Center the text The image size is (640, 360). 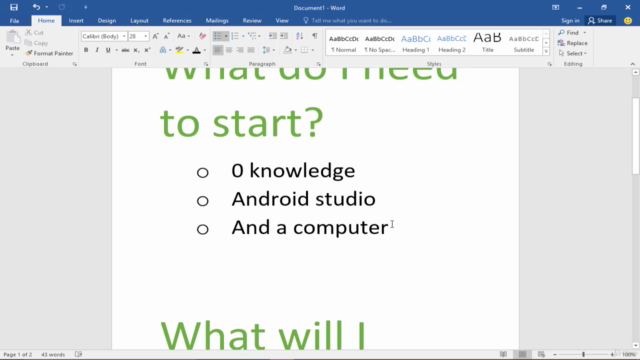click(229, 50)
